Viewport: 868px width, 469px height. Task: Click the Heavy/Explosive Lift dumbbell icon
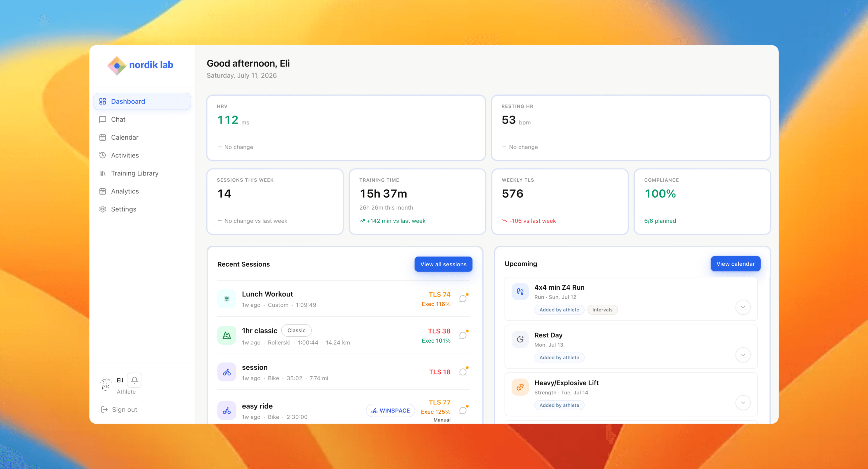[x=520, y=387]
